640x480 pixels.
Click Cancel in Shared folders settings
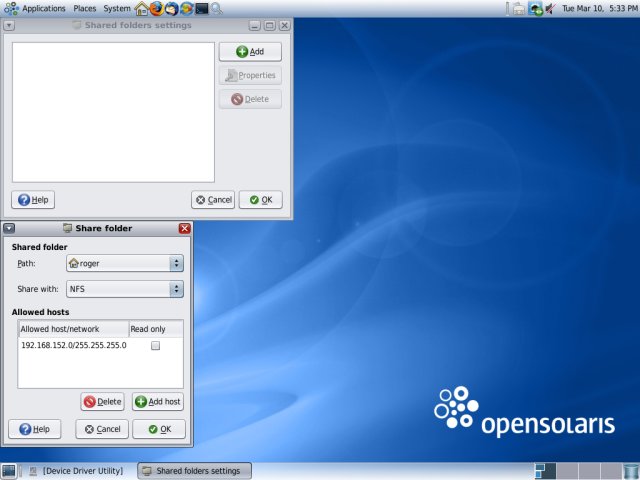pyautogui.click(x=213, y=200)
